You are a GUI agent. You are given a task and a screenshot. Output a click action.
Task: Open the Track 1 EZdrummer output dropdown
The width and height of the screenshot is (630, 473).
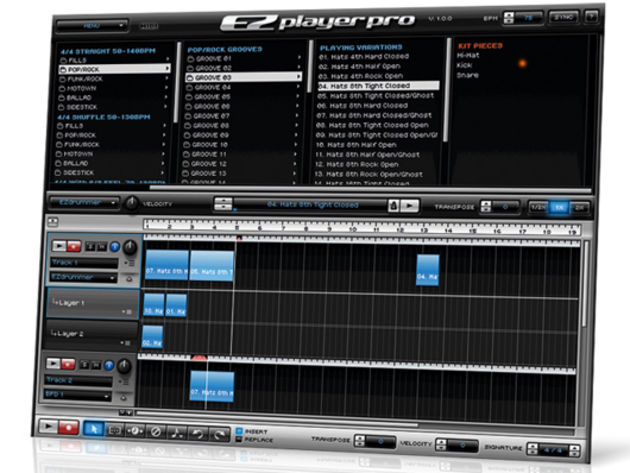click(x=84, y=277)
